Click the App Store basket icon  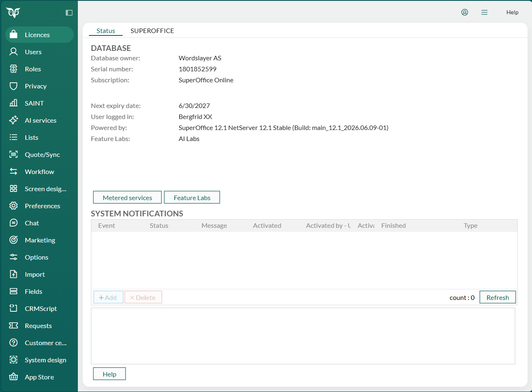coord(13,377)
